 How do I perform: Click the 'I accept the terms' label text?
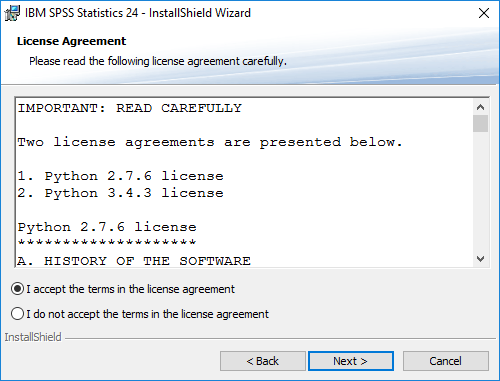coord(130,289)
